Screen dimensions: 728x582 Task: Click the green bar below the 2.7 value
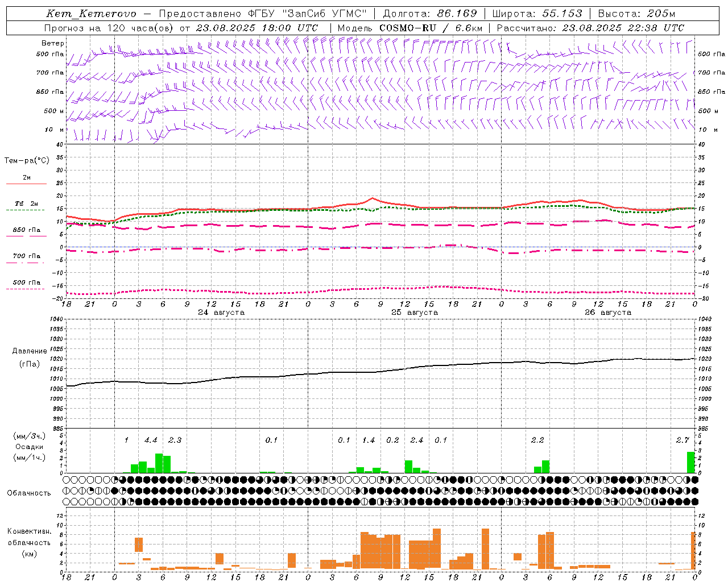(x=691, y=463)
